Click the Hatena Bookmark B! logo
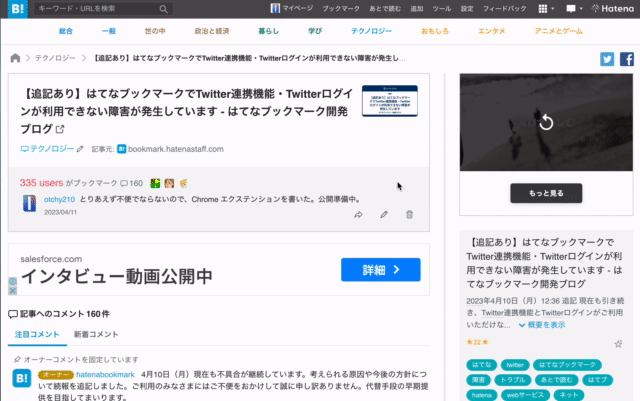The height and width of the screenshot is (401, 640). pos(18,9)
